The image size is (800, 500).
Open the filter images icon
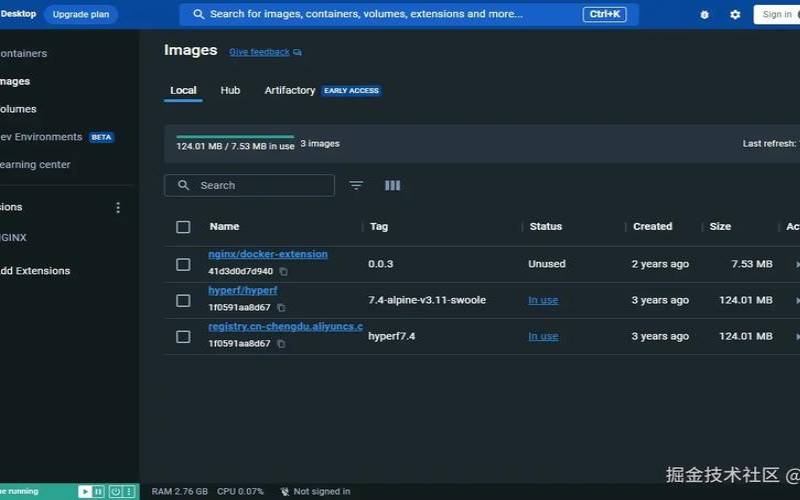356,185
